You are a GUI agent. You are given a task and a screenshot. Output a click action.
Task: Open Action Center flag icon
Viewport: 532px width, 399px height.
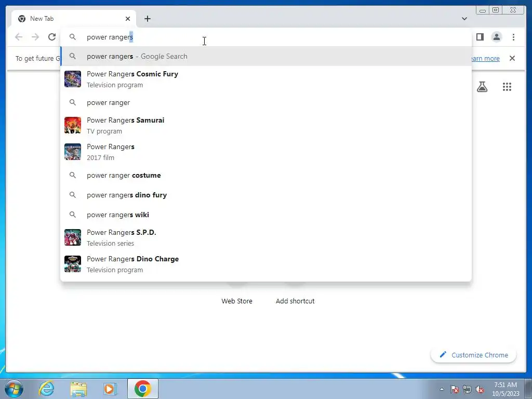pos(454,389)
